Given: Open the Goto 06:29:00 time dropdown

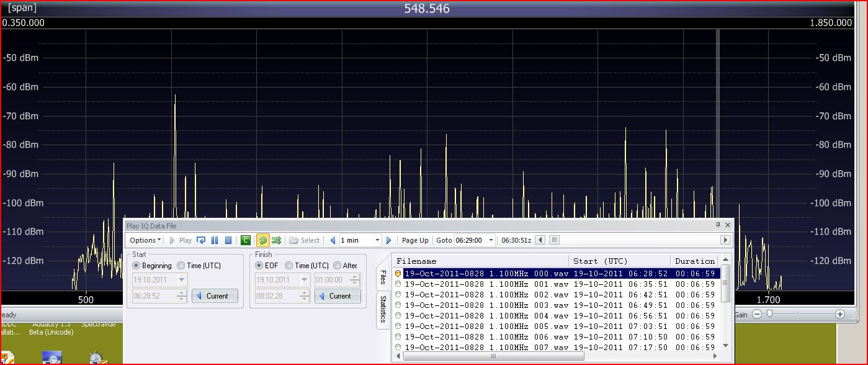Looking at the screenshot, I should point(491,240).
